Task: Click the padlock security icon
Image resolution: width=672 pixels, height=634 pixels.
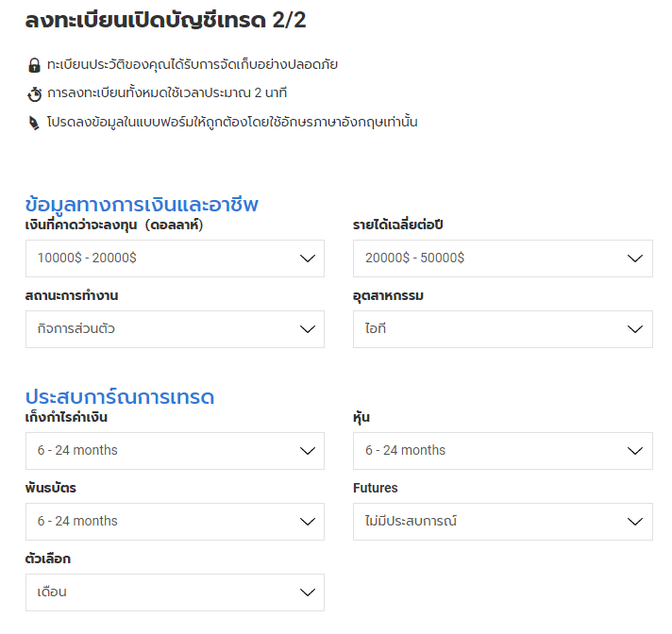Action: [35, 65]
